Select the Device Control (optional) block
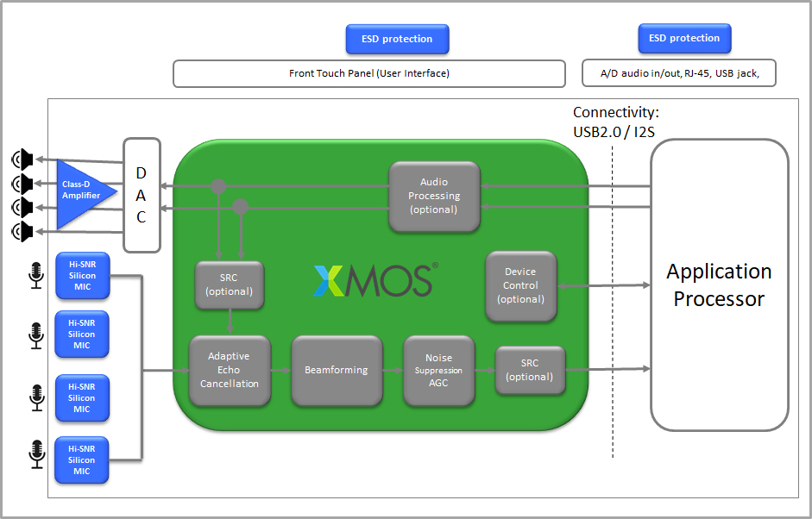 click(521, 285)
